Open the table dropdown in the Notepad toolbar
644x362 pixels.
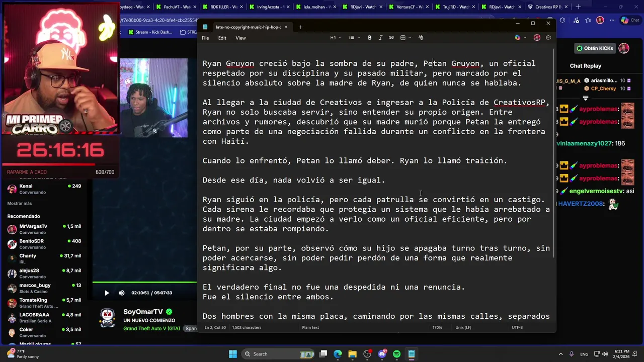pos(406,38)
